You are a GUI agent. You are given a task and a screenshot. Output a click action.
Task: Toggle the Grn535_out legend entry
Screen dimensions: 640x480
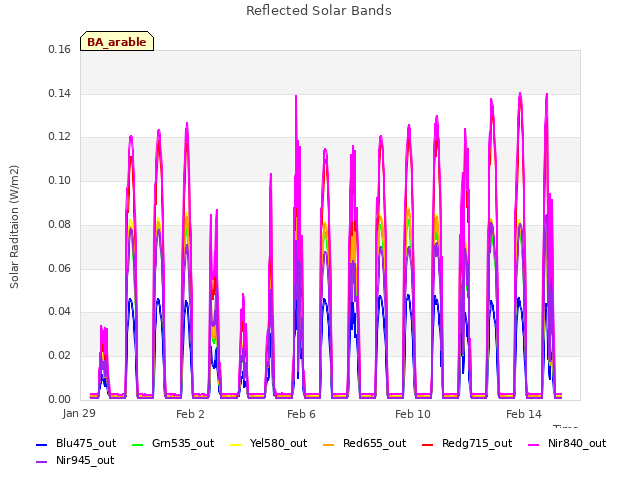[173, 443]
